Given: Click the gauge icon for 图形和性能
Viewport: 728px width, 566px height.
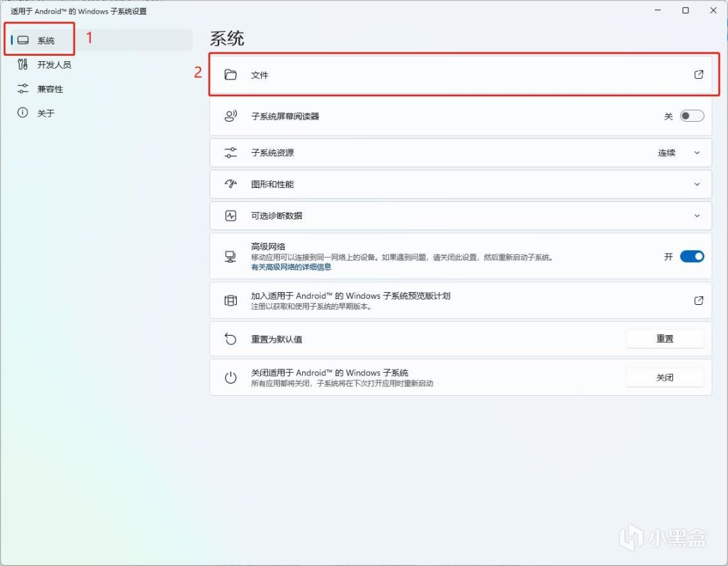Looking at the screenshot, I should tap(231, 184).
